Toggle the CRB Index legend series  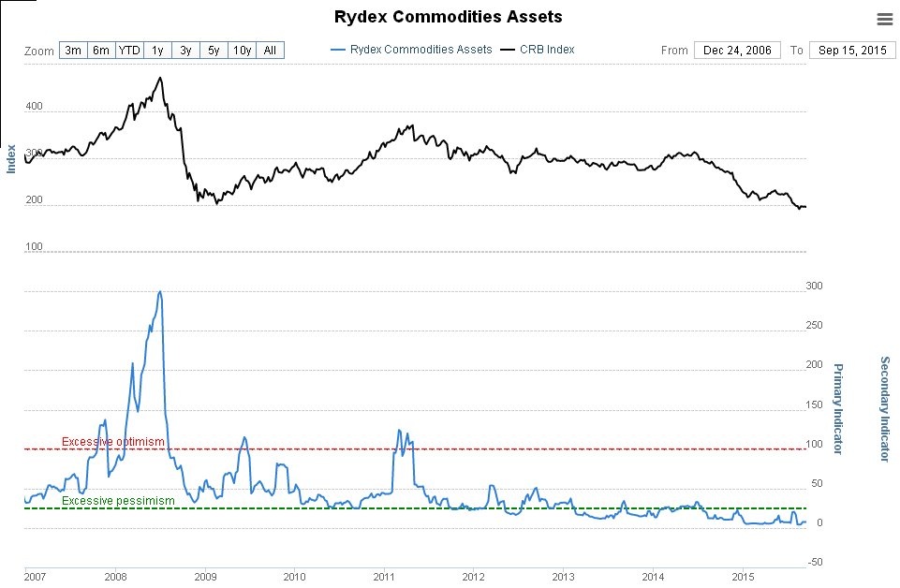(538, 50)
